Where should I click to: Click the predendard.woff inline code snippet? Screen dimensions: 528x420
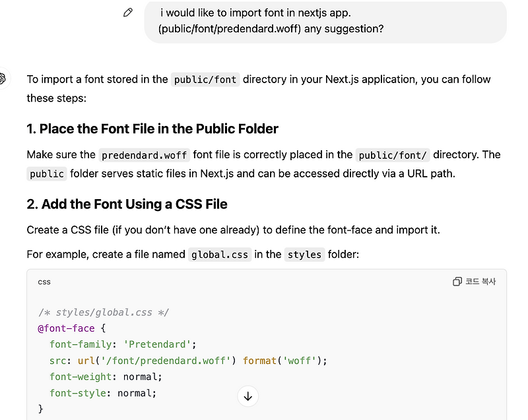click(145, 156)
